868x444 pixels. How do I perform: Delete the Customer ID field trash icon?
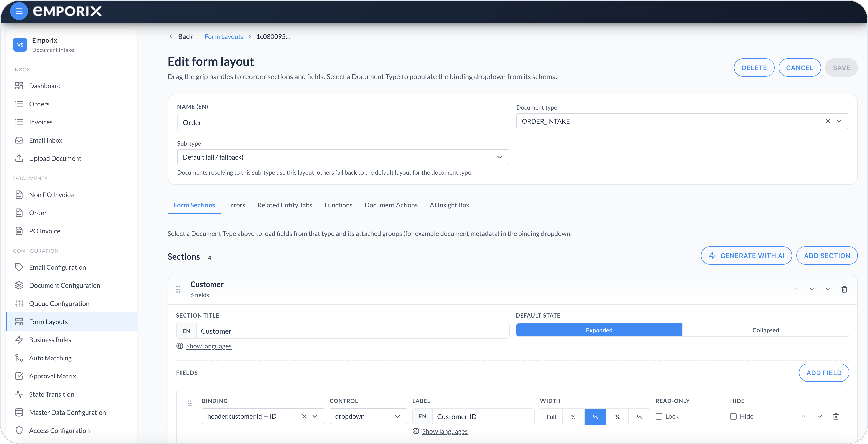click(x=836, y=416)
